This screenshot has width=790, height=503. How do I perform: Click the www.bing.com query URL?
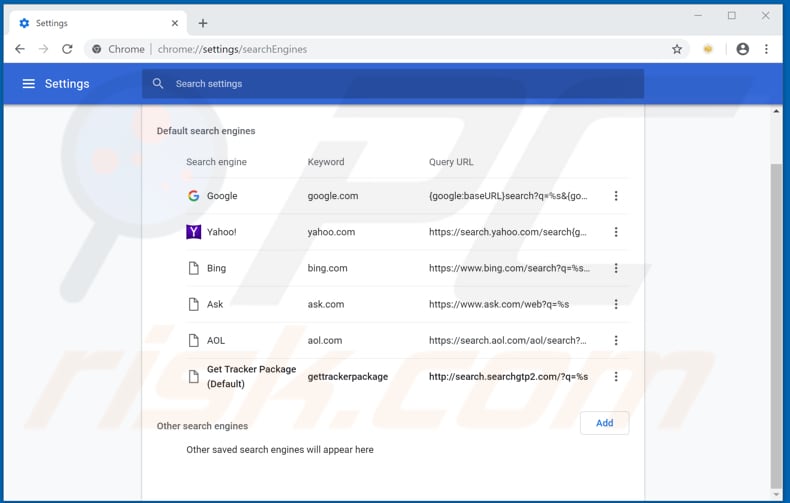[x=509, y=268]
